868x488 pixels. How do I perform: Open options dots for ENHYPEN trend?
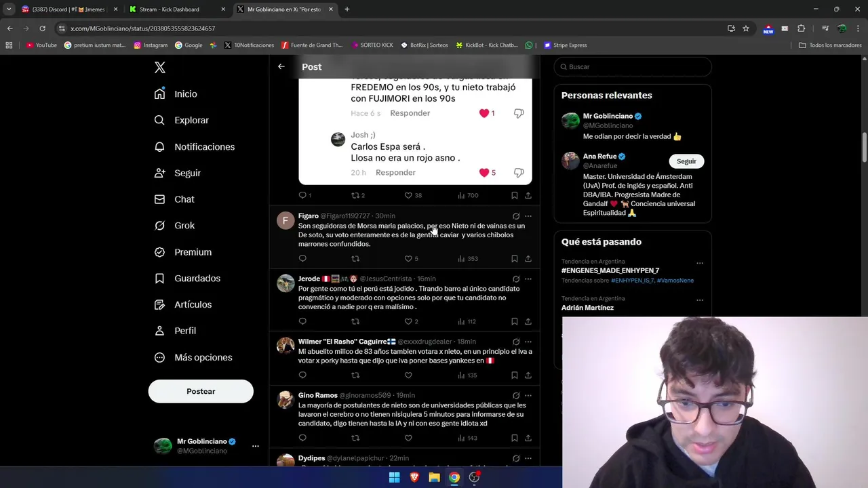[700, 264]
